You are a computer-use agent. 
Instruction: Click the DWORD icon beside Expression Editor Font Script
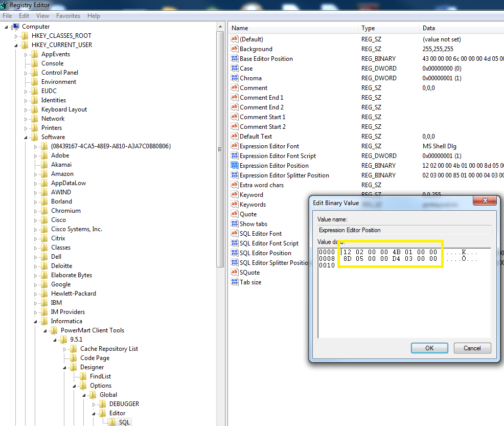click(234, 155)
